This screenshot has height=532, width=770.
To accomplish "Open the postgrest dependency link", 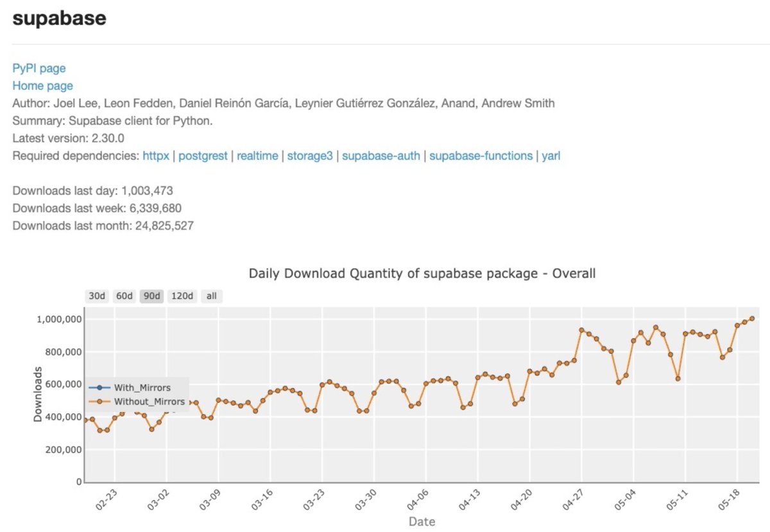I will [x=203, y=155].
